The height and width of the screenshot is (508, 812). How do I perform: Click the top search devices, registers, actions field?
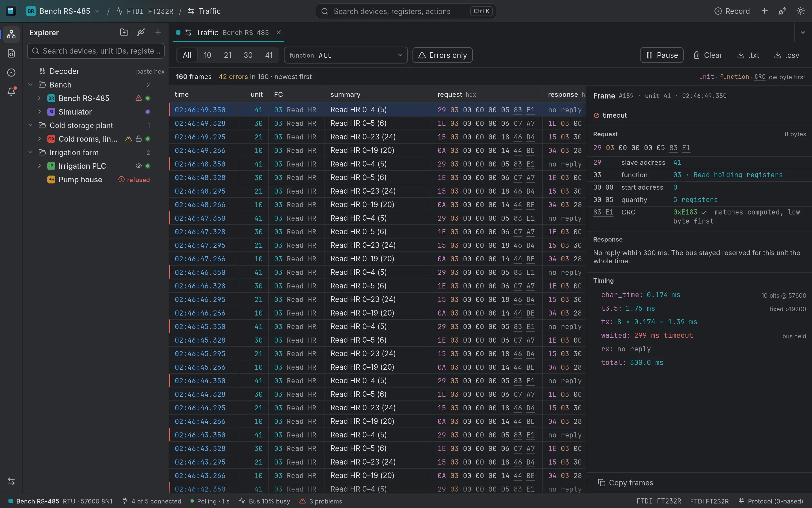[406, 11]
